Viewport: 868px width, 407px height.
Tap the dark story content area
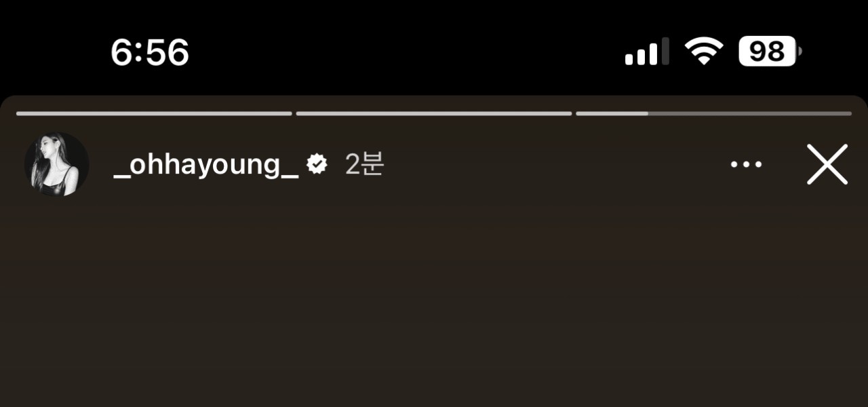tap(434, 305)
